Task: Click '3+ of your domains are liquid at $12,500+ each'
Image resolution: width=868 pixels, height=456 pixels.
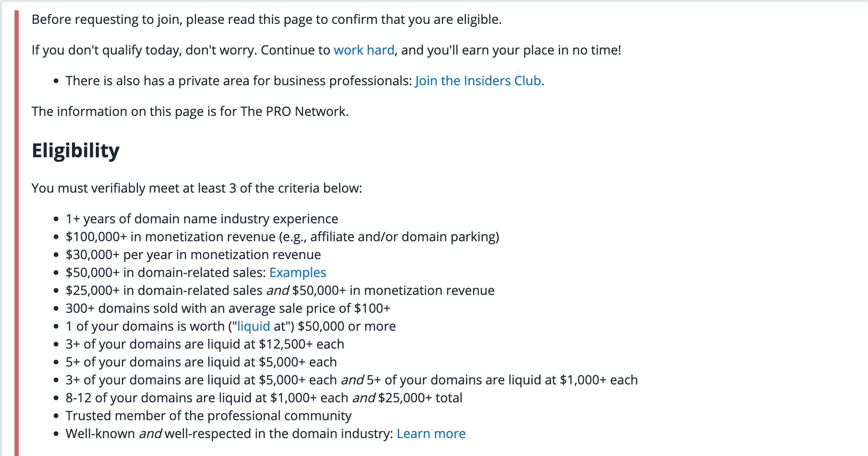Action: [x=205, y=344]
